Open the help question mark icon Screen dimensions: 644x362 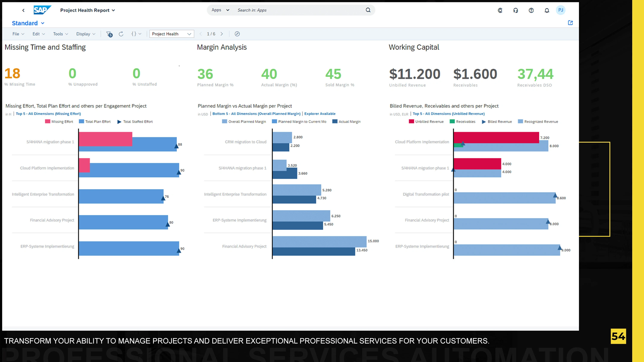click(531, 10)
